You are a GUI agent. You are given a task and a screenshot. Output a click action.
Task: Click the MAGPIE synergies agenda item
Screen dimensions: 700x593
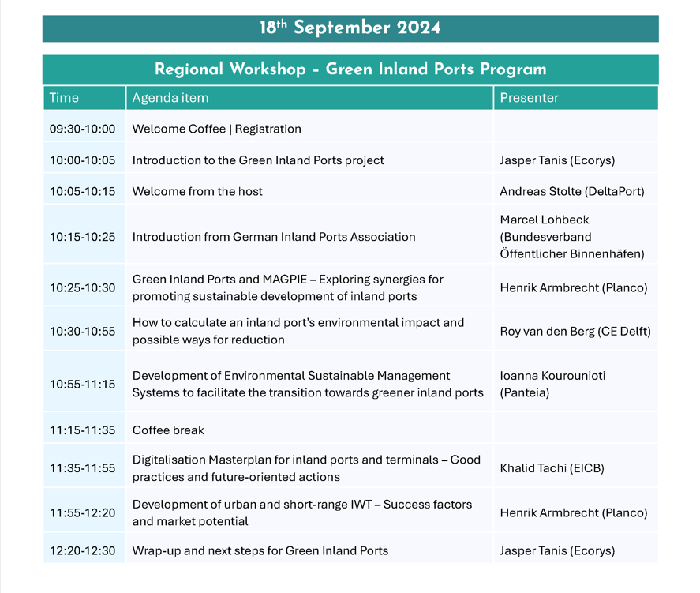[x=287, y=288]
